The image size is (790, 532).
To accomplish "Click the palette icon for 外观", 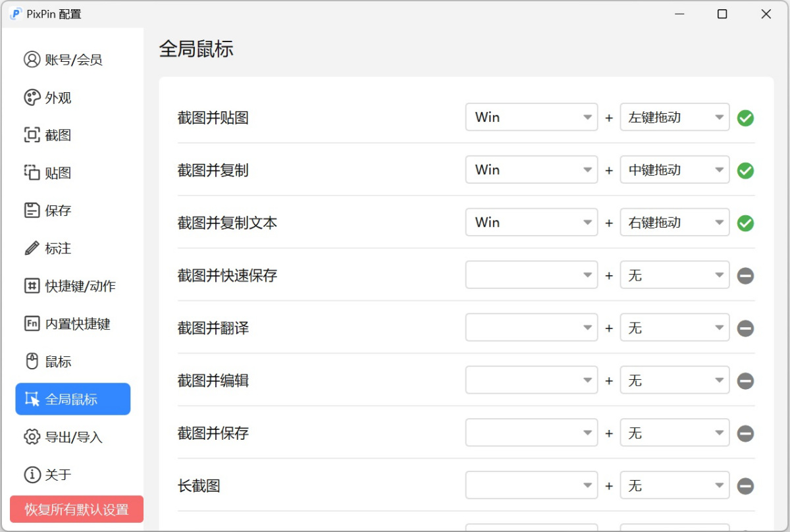I will (32, 97).
